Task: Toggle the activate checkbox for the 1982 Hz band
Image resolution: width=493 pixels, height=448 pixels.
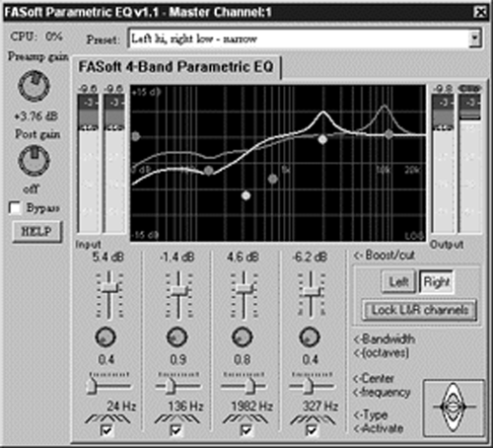Action: 246,430
